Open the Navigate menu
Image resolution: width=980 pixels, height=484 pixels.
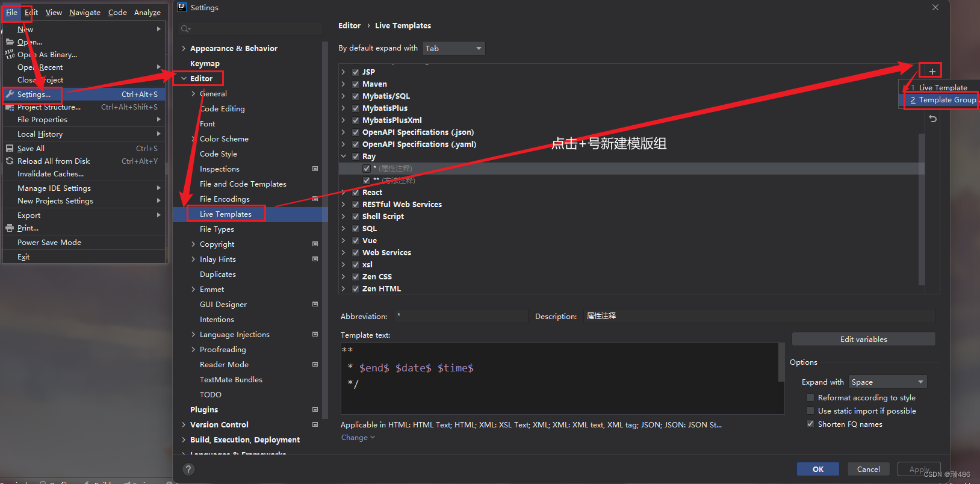click(x=85, y=12)
